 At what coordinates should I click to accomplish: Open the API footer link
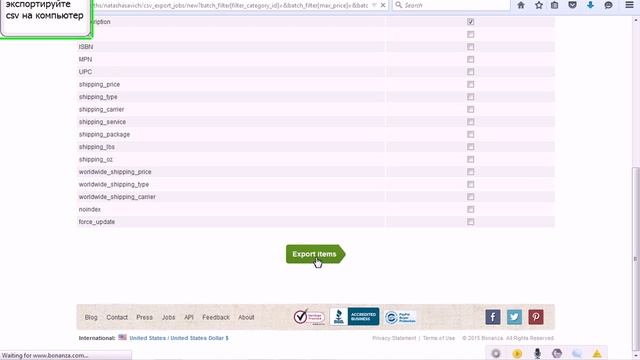(189, 317)
